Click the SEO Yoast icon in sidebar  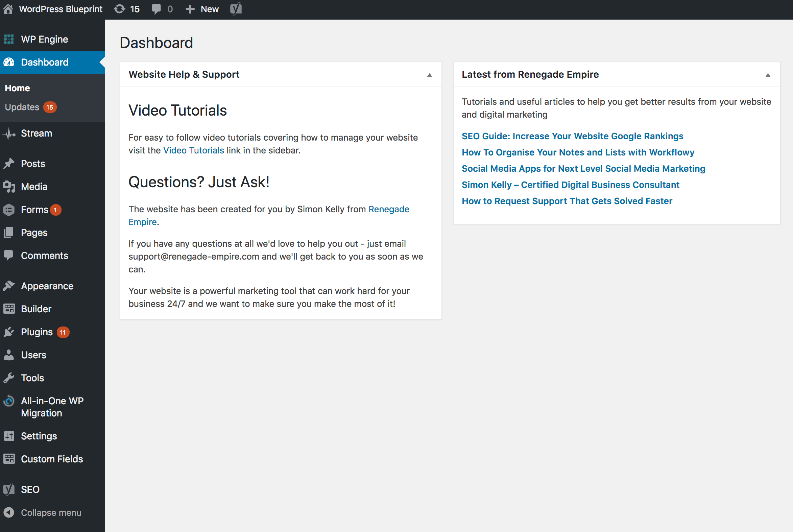9,490
